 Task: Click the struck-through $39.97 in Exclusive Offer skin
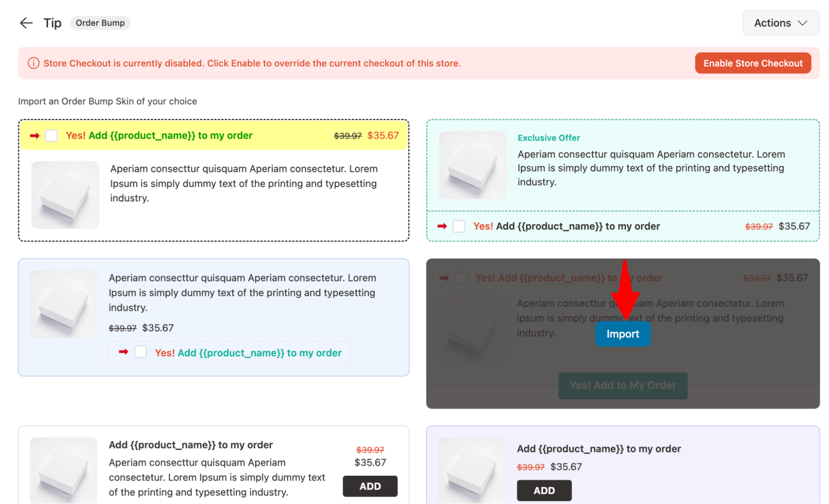pos(758,226)
